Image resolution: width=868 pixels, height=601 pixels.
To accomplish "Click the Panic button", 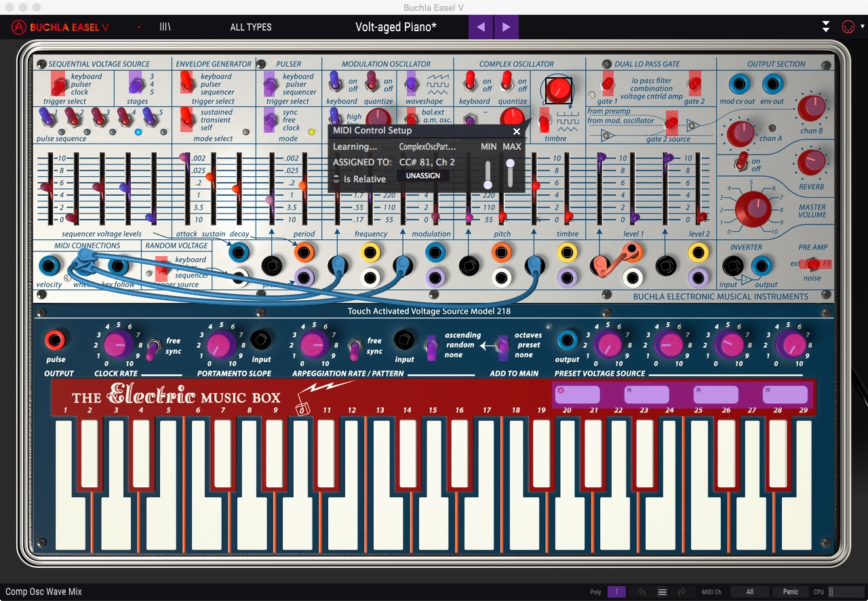I will tap(791, 592).
